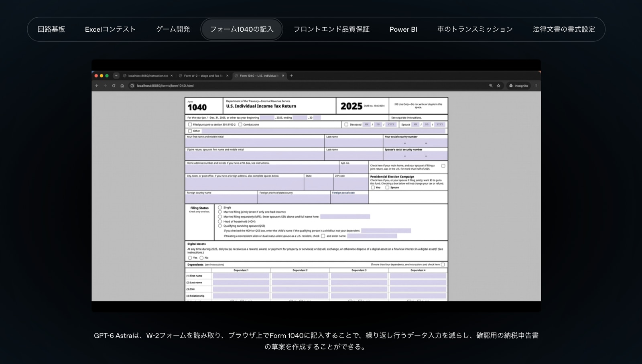Image resolution: width=642 pixels, height=364 pixels.
Task: Click Your social security number field
Action: point(415,143)
